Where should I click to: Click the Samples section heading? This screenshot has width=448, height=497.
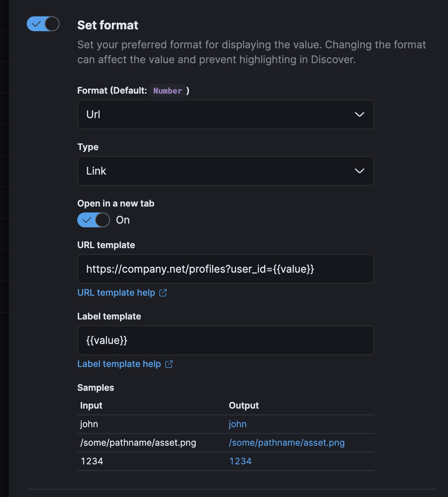(x=95, y=387)
